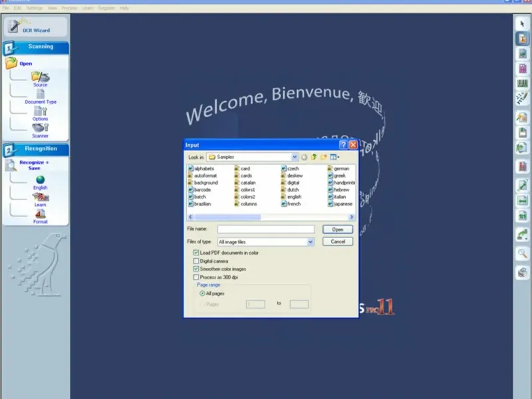Select the barcode window tool

(522, 84)
